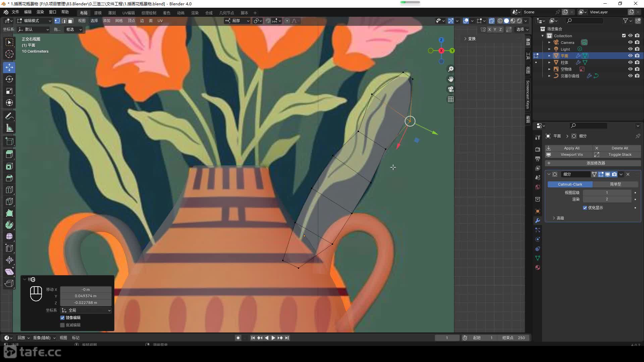Switch to the 建模 workspace tab

pos(98,13)
